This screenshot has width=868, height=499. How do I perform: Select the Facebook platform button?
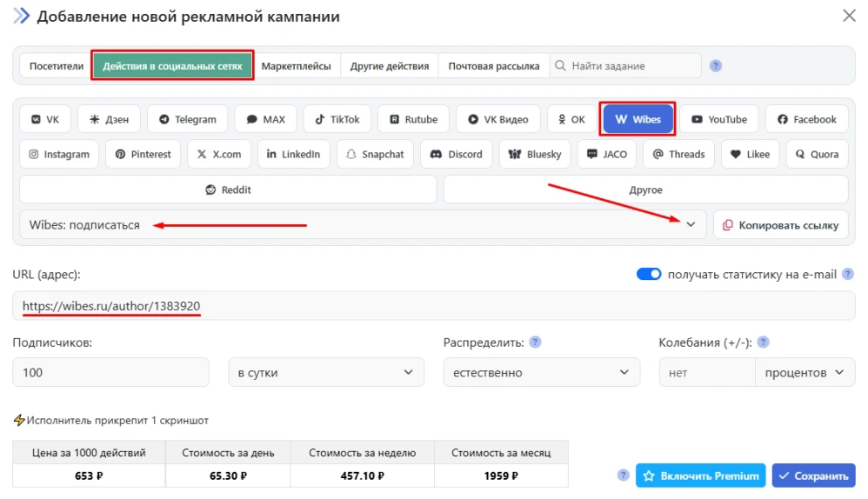click(x=806, y=119)
